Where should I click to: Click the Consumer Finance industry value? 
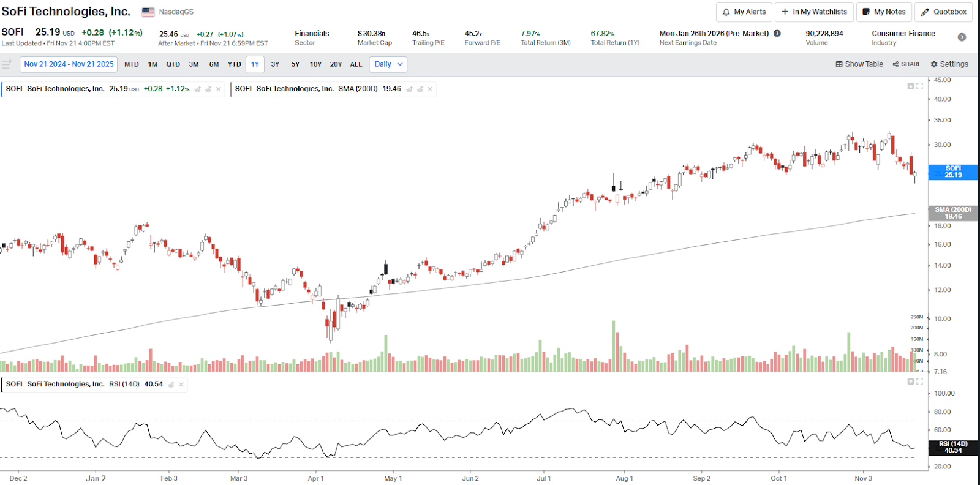pos(903,34)
